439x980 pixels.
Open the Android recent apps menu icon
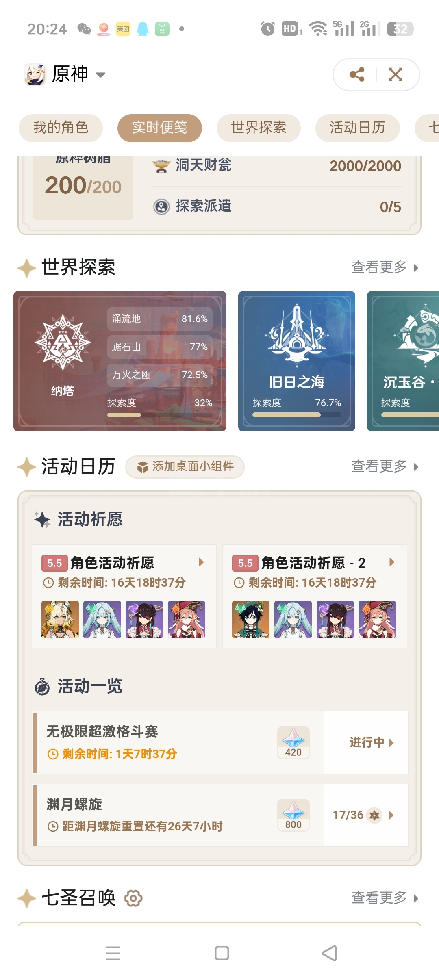113,953
